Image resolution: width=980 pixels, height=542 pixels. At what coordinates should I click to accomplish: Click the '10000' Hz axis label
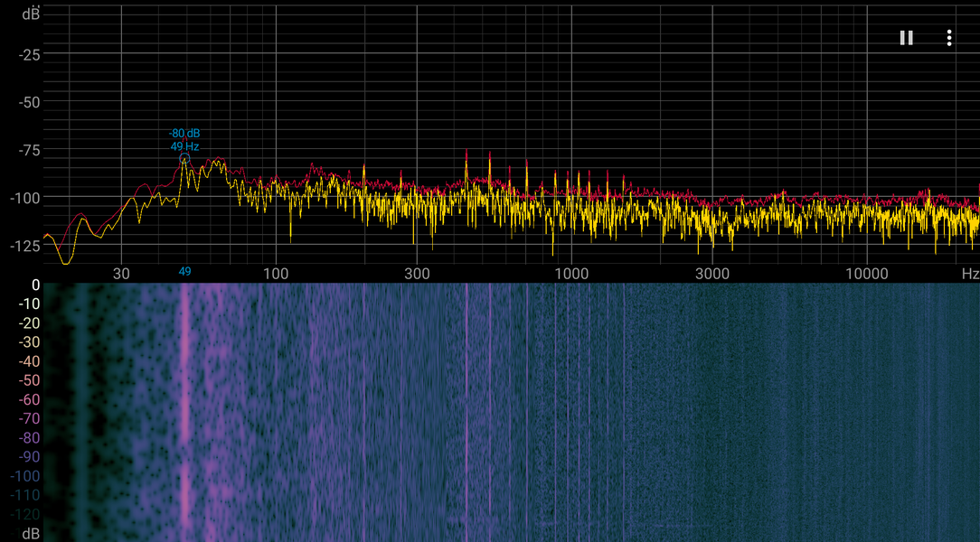click(866, 274)
